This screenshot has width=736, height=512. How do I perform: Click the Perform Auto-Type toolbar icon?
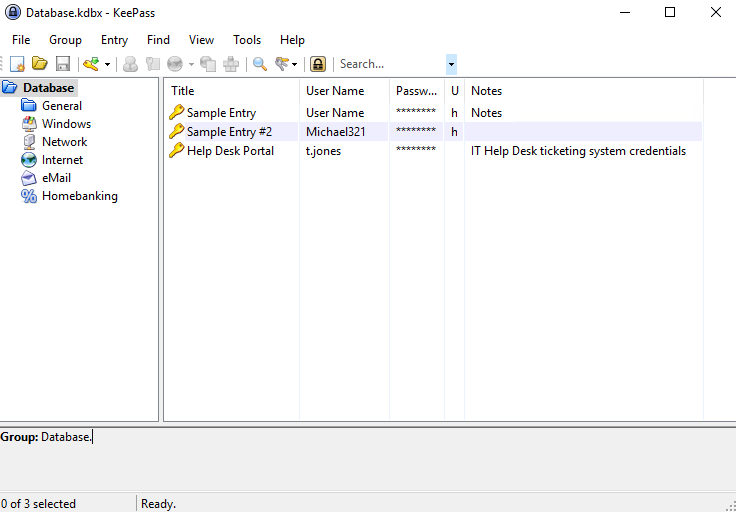pyautogui.click(x=230, y=64)
